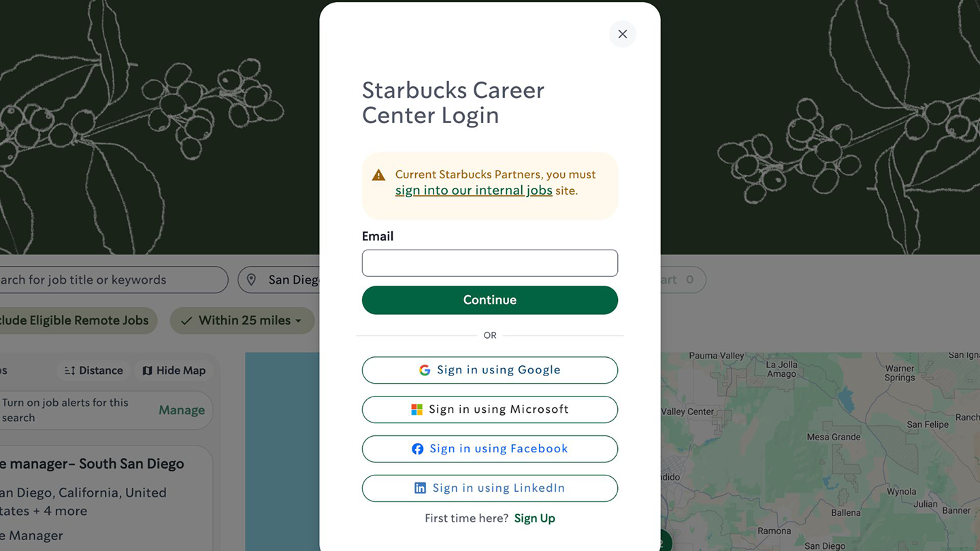Sign in using Google

(490, 370)
